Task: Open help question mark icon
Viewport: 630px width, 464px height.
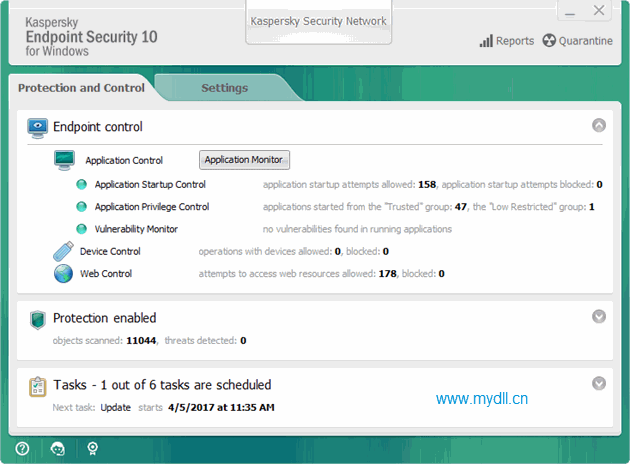Action: (x=22, y=448)
